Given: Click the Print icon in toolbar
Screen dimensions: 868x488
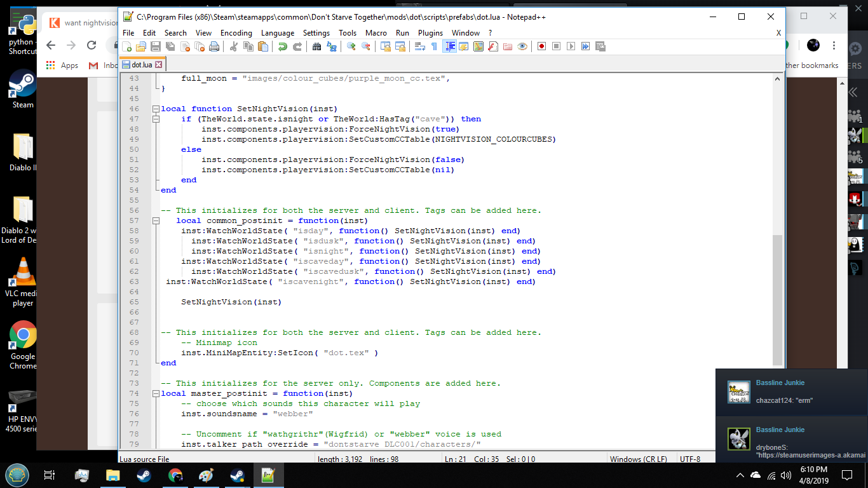Looking at the screenshot, I should click(214, 46).
